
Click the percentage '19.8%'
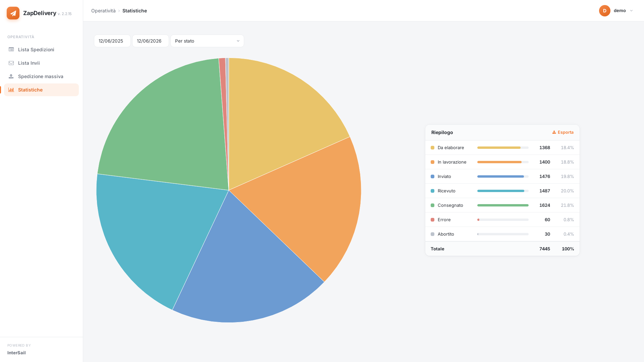tap(567, 177)
